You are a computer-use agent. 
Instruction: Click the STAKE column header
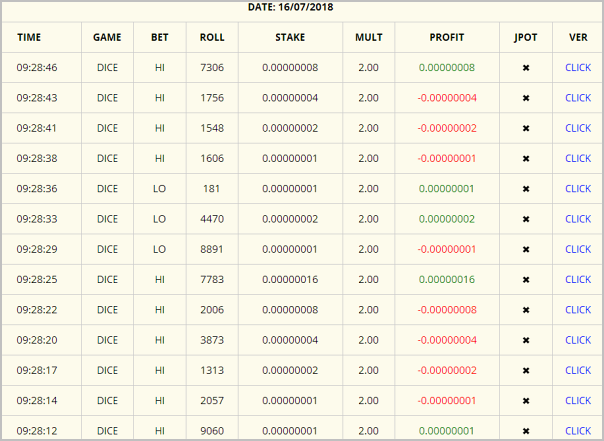pos(290,37)
